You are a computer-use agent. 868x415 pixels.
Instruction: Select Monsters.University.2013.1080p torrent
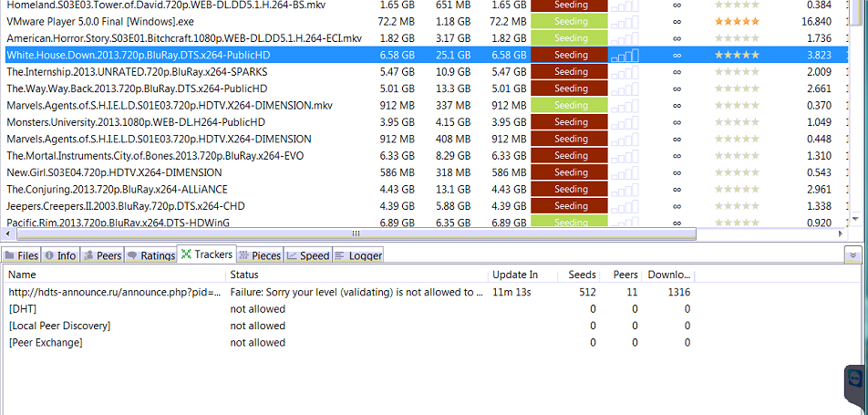[136, 122]
